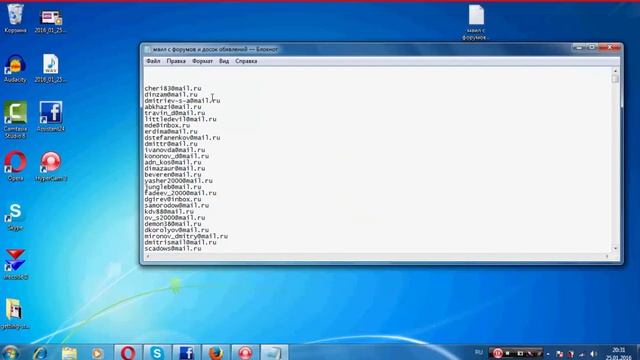Click the line travin_d@mail.ru

pos(175,113)
